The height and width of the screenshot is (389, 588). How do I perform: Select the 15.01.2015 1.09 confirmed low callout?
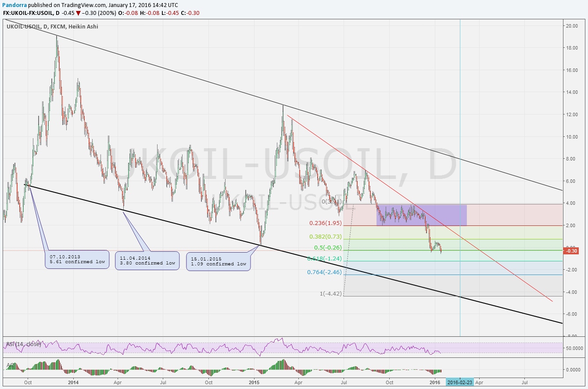click(219, 261)
